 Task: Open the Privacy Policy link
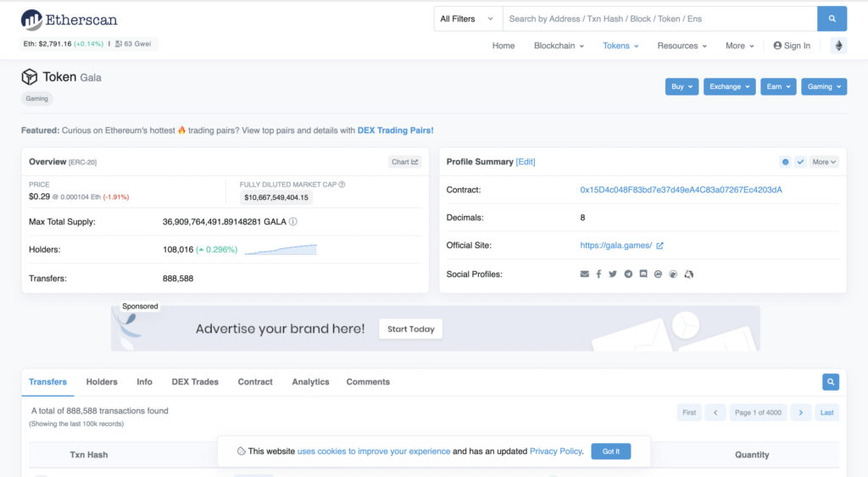tap(556, 451)
